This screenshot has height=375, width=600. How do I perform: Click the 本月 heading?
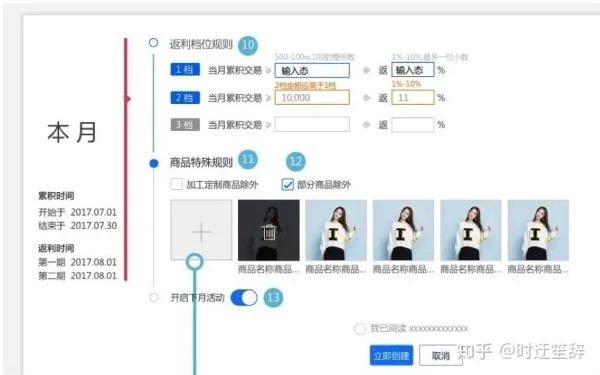72,132
